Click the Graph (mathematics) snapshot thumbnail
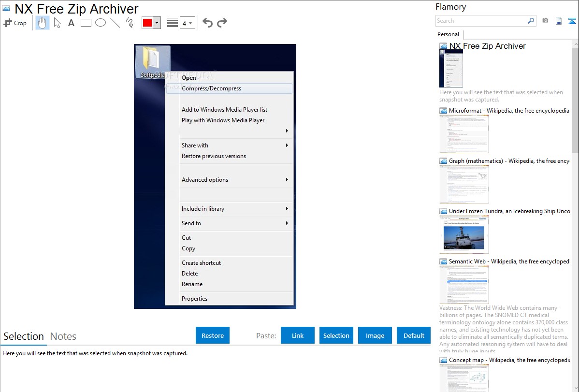Image resolution: width=579 pixels, height=392 pixels. pos(464,184)
